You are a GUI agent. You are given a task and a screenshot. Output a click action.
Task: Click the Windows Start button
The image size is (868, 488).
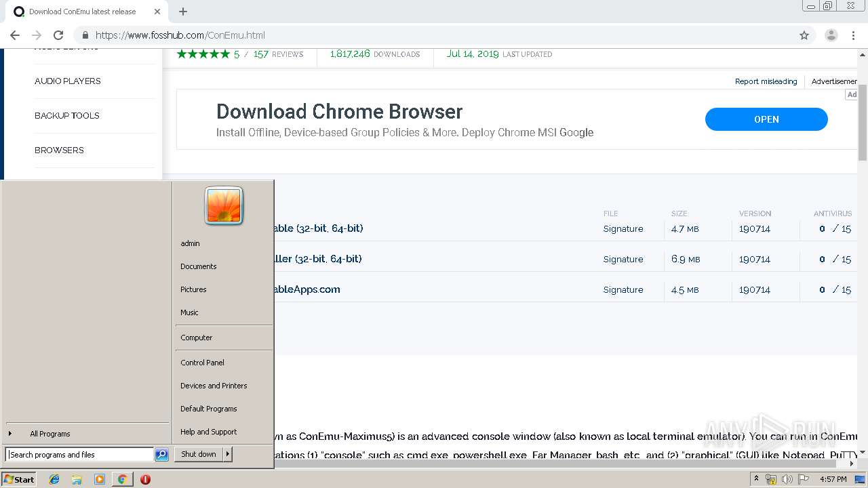[x=19, y=479]
